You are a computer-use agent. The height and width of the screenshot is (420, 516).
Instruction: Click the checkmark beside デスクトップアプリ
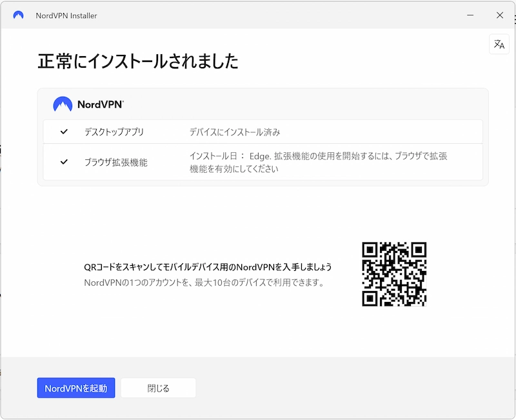(64, 132)
